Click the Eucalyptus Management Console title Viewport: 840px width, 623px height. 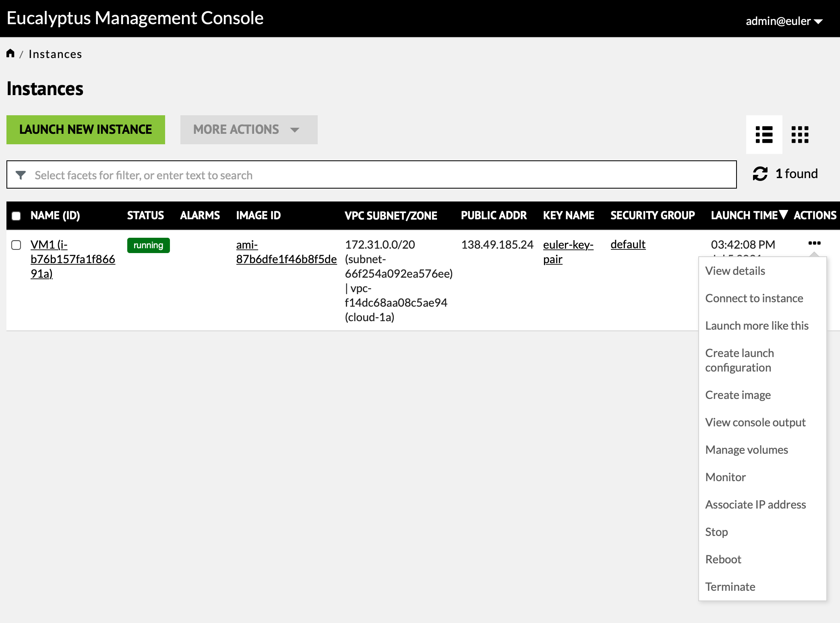point(135,18)
